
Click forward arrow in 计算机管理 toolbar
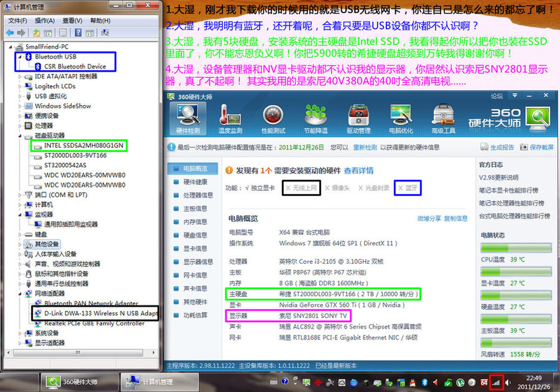click(x=21, y=33)
